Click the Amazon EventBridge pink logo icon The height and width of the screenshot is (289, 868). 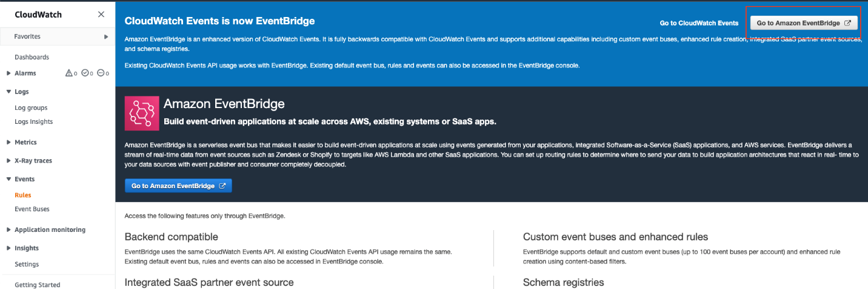(x=142, y=113)
